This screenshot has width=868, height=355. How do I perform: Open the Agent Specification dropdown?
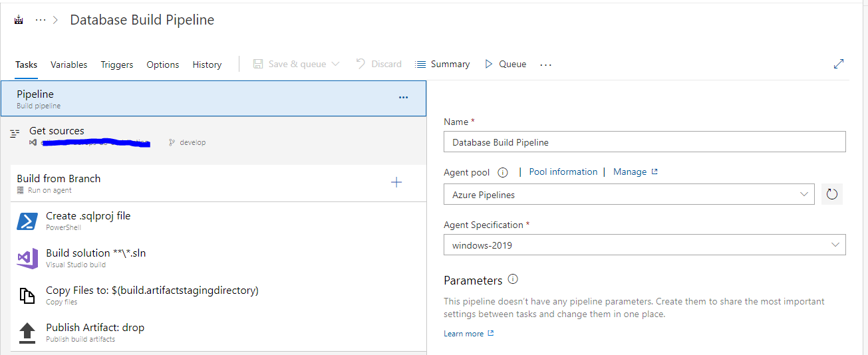coord(645,245)
